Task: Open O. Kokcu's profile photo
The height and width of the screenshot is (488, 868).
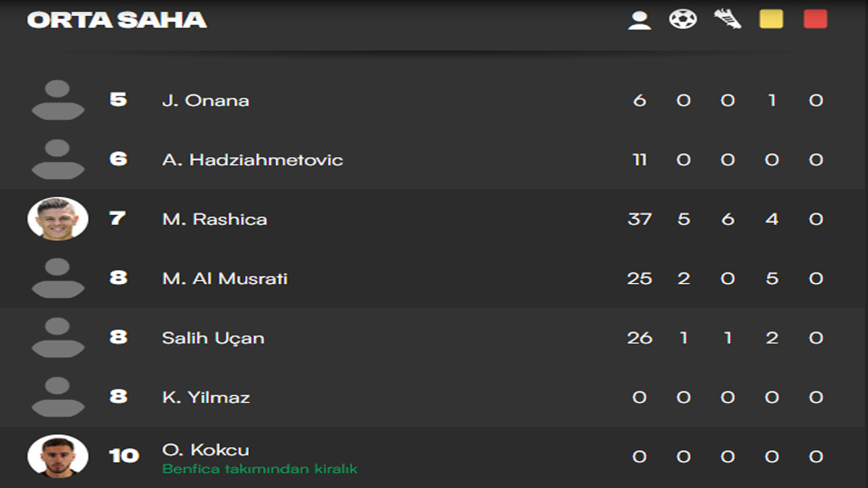Action: click(58, 456)
